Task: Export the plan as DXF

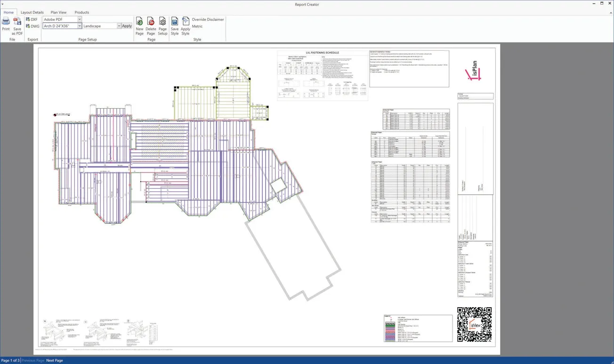Action: [x=31, y=19]
